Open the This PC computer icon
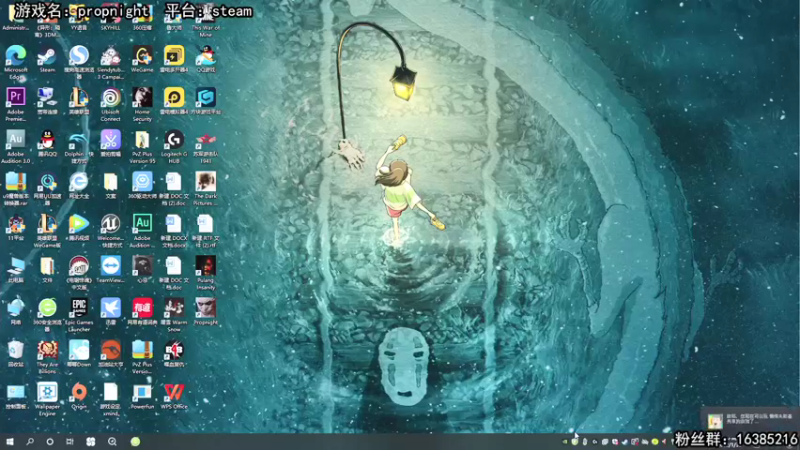 click(16, 270)
